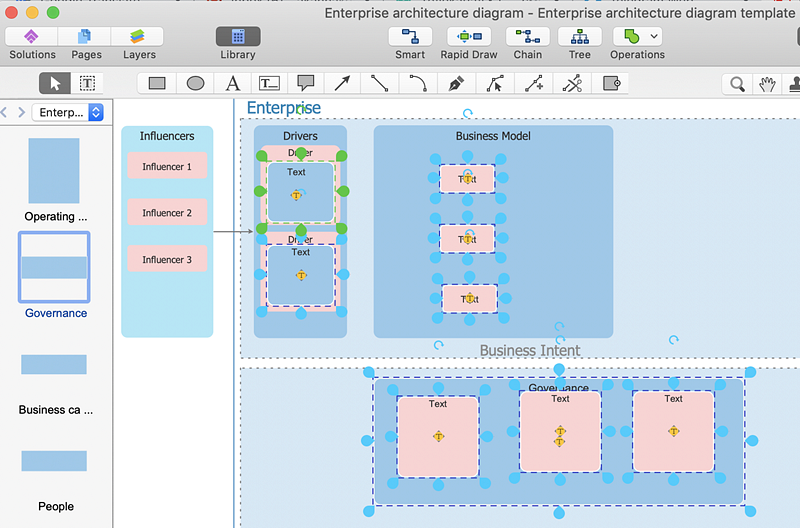
Task: Toggle the arrow Select pointer tool
Action: 55,84
